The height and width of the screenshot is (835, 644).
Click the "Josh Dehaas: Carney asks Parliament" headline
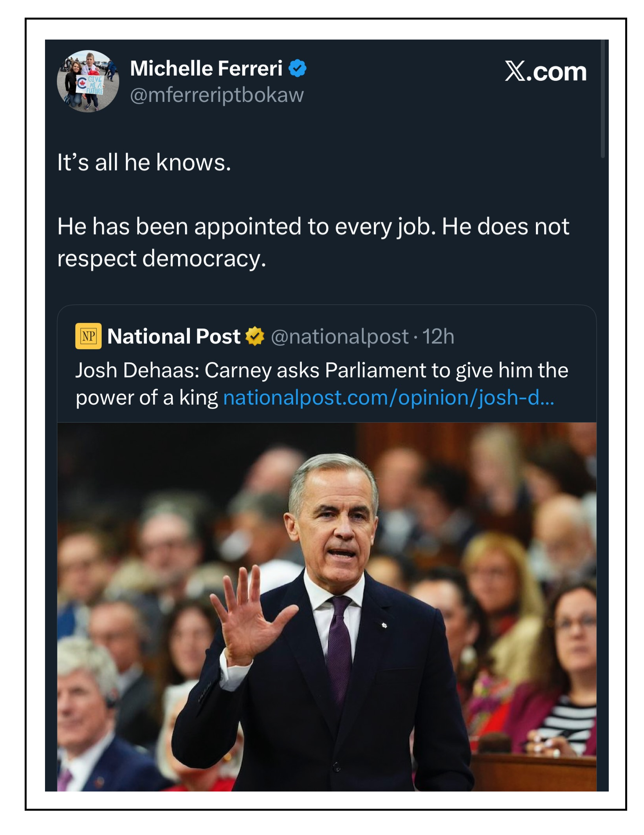(x=321, y=370)
